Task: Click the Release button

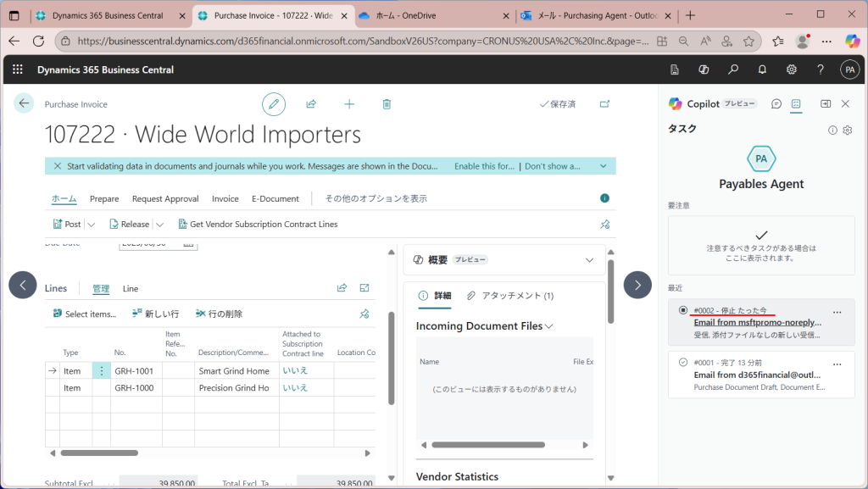Action: click(x=130, y=224)
